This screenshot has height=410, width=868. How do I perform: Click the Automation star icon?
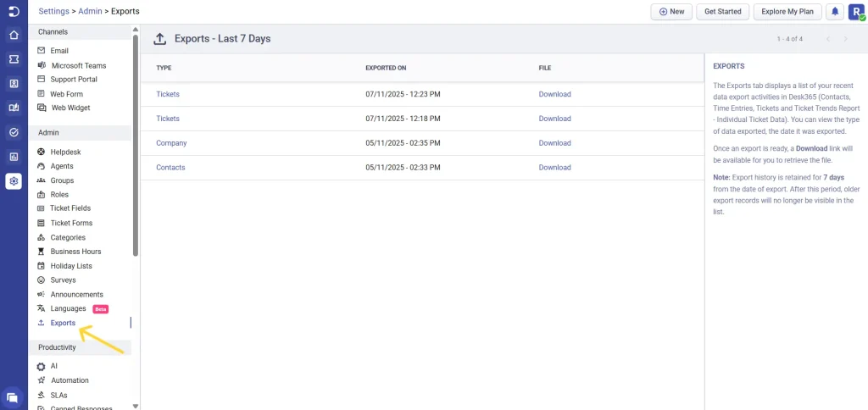[41, 380]
